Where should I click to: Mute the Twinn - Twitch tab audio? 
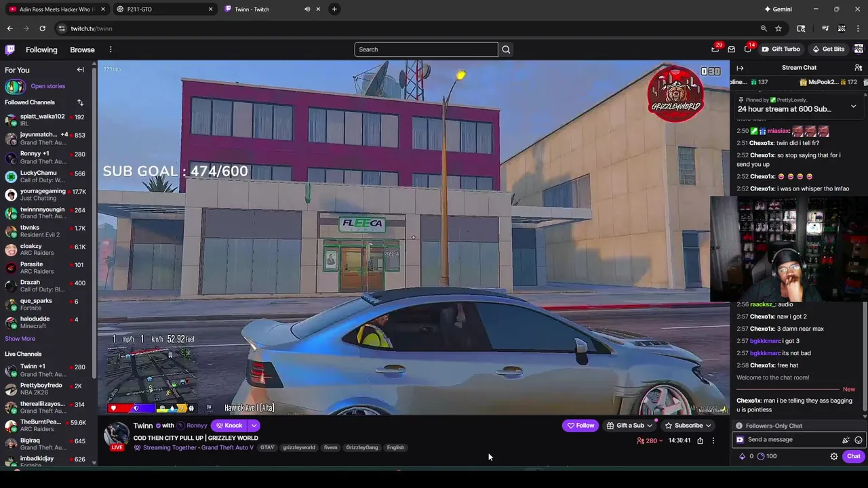click(307, 9)
